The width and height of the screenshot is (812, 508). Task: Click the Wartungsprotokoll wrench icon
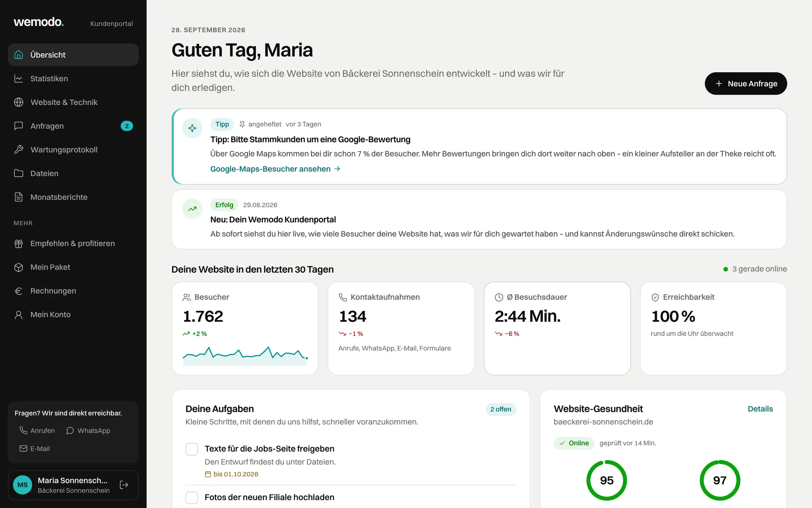pyautogui.click(x=19, y=150)
